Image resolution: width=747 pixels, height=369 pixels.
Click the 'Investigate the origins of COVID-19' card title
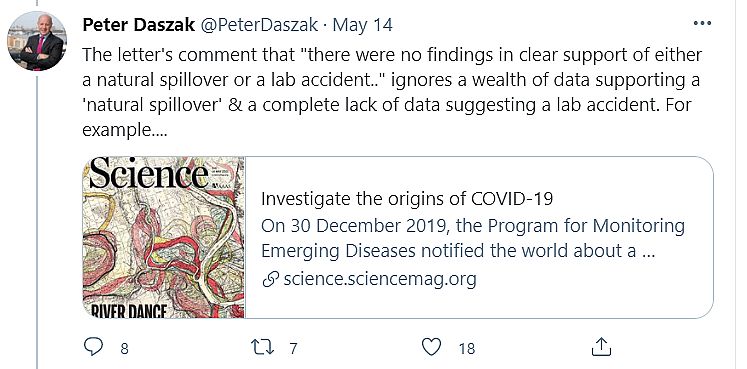[407, 199]
